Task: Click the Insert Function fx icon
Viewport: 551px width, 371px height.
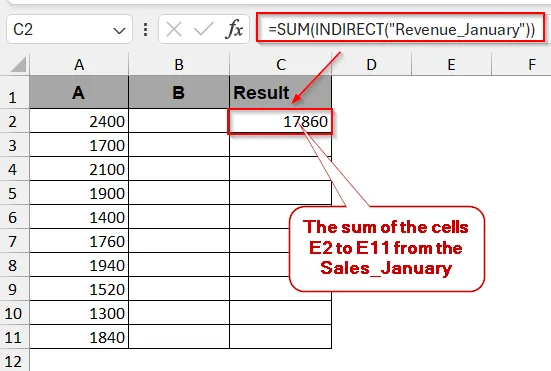Action: 234,29
